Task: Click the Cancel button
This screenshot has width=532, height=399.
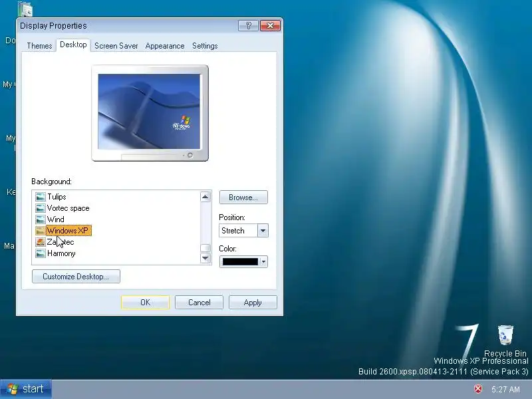Action: tap(199, 303)
